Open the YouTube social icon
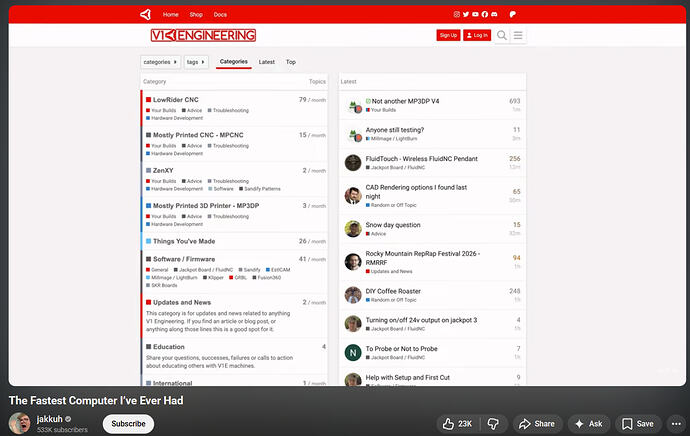 tap(475, 15)
